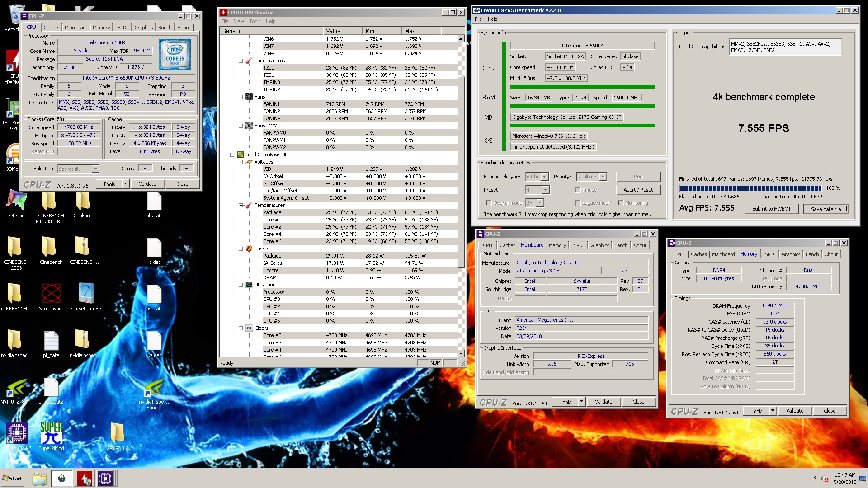Click the Value column header in HWMonitor
The width and height of the screenshot is (868, 488).
[342, 31]
